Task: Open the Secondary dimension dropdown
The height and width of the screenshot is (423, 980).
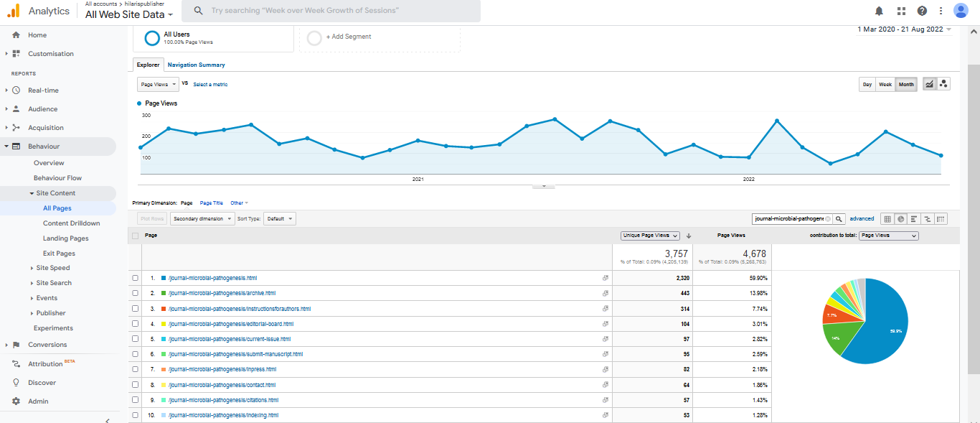Action: 202,219
